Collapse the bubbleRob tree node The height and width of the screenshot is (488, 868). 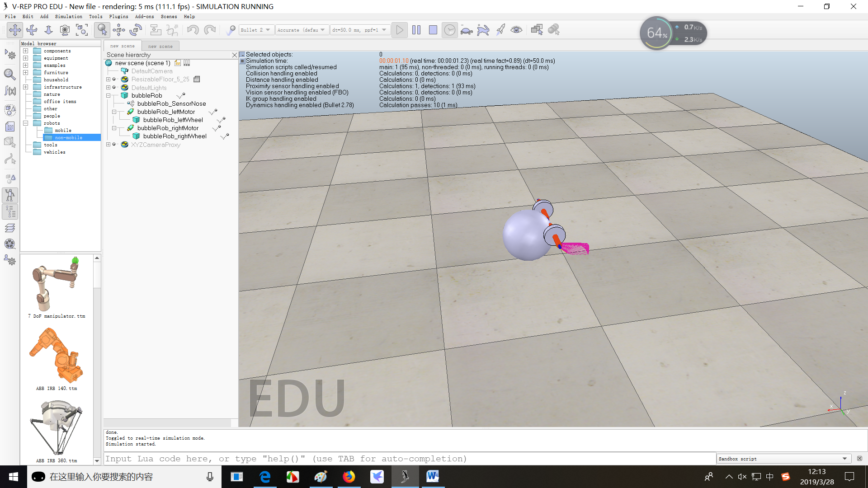point(108,95)
